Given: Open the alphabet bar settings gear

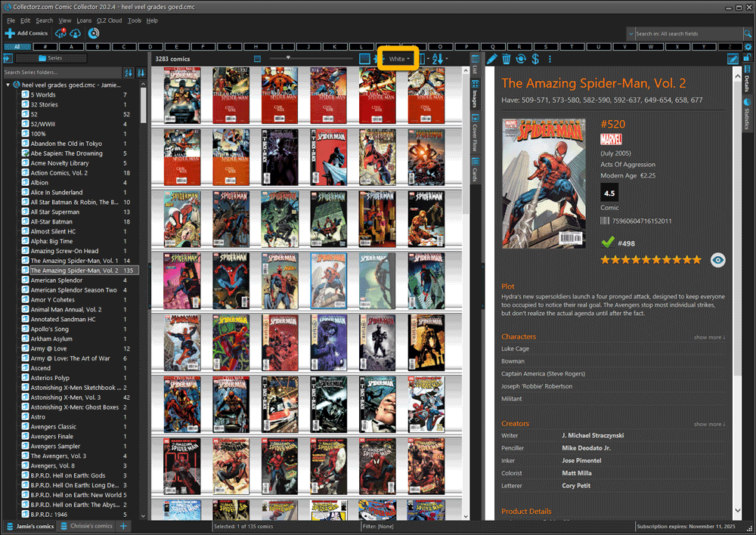Looking at the screenshot, I should [x=748, y=47].
